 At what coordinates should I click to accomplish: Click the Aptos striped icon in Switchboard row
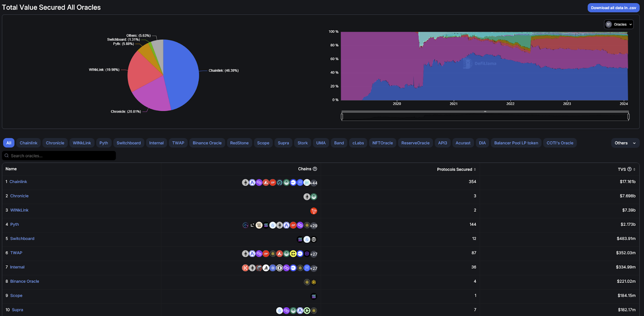click(314, 240)
